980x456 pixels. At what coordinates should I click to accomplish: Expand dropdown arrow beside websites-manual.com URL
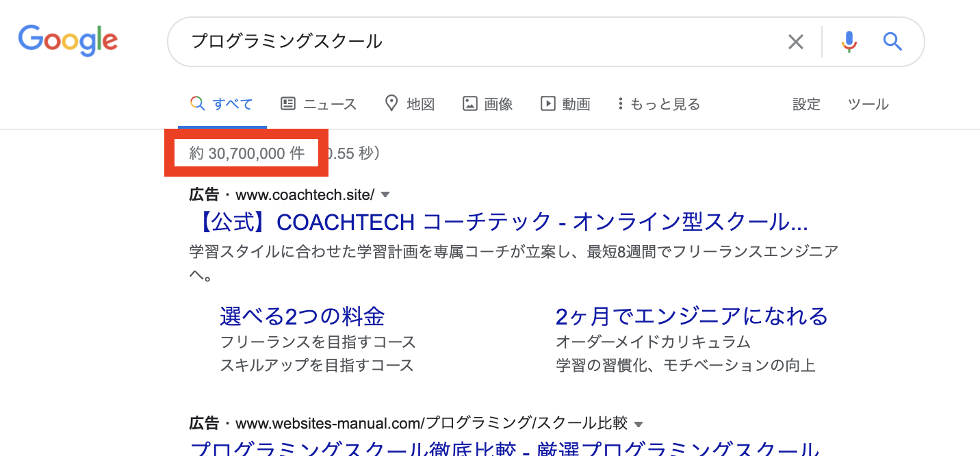click(639, 423)
